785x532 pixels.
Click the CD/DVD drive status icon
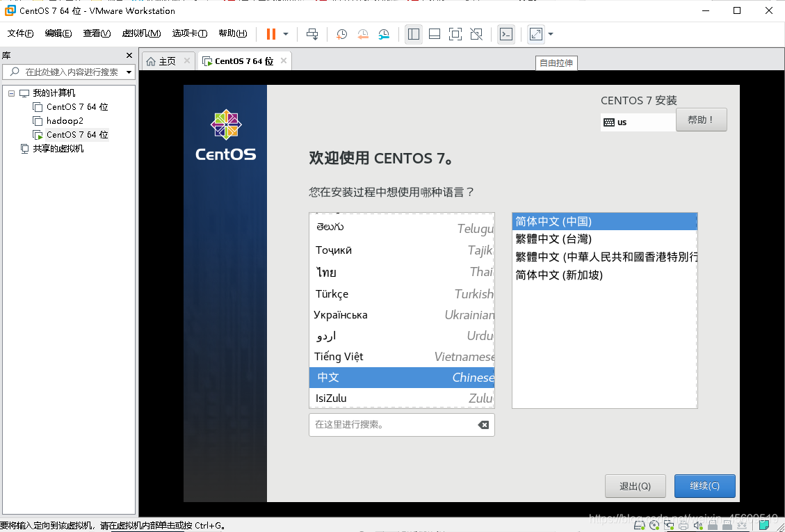coord(654,525)
